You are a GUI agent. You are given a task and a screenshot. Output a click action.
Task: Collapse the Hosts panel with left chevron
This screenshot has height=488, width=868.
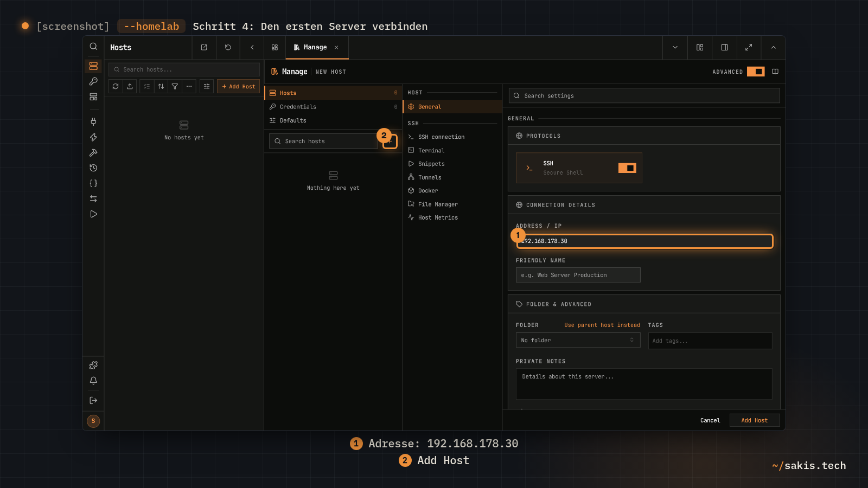pyautogui.click(x=252, y=47)
